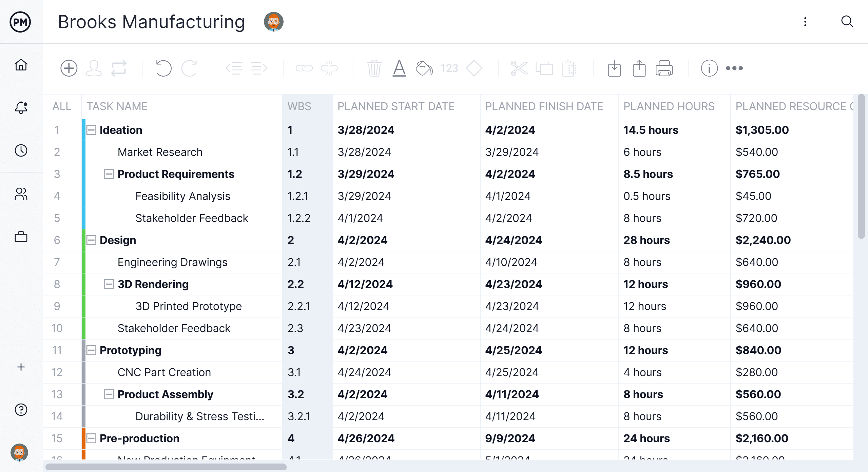Create a new task with the plus icon

coord(69,68)
